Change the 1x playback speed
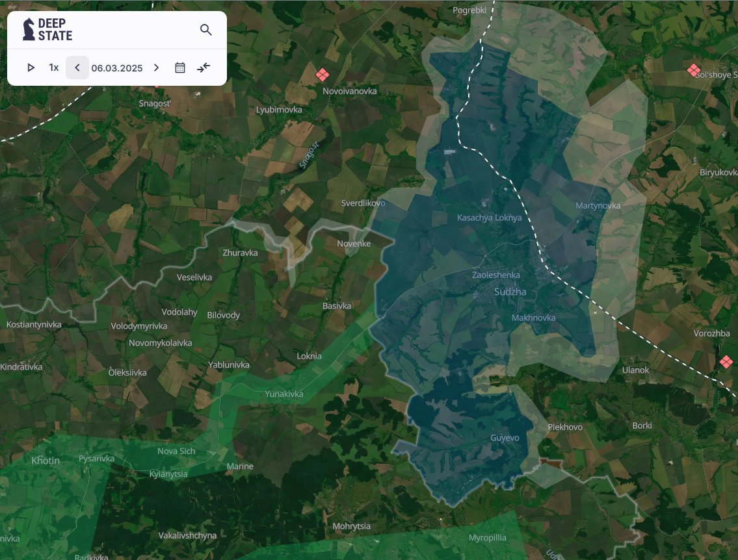Screen dimensions: 738x560 coord(54,68)
